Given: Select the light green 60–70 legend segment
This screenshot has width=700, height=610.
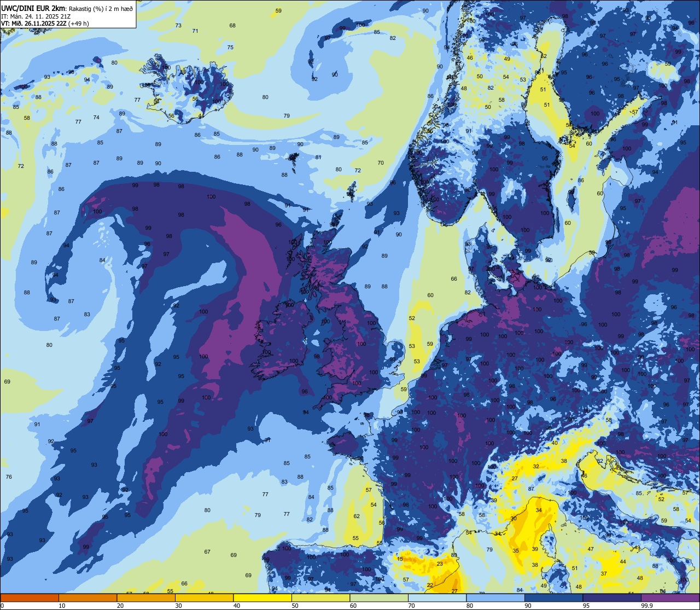Looking at the screenshot, I should pos(379,598).
